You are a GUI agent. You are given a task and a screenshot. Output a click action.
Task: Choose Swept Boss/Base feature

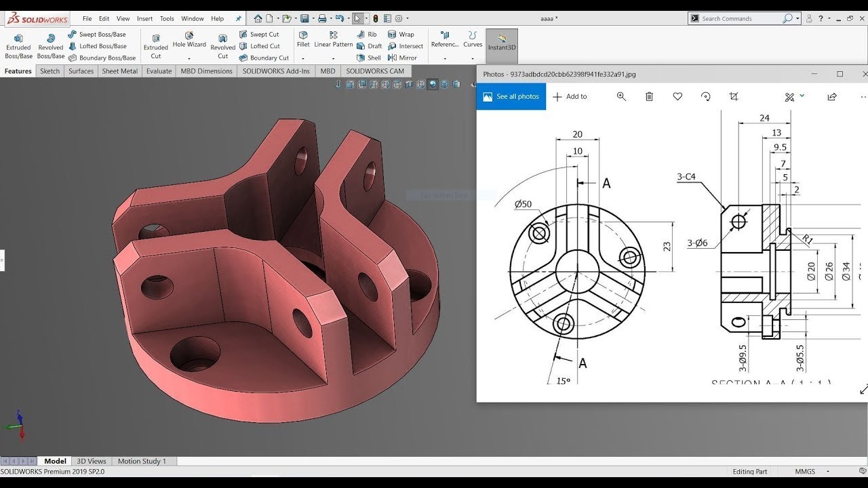pos(97,35)
